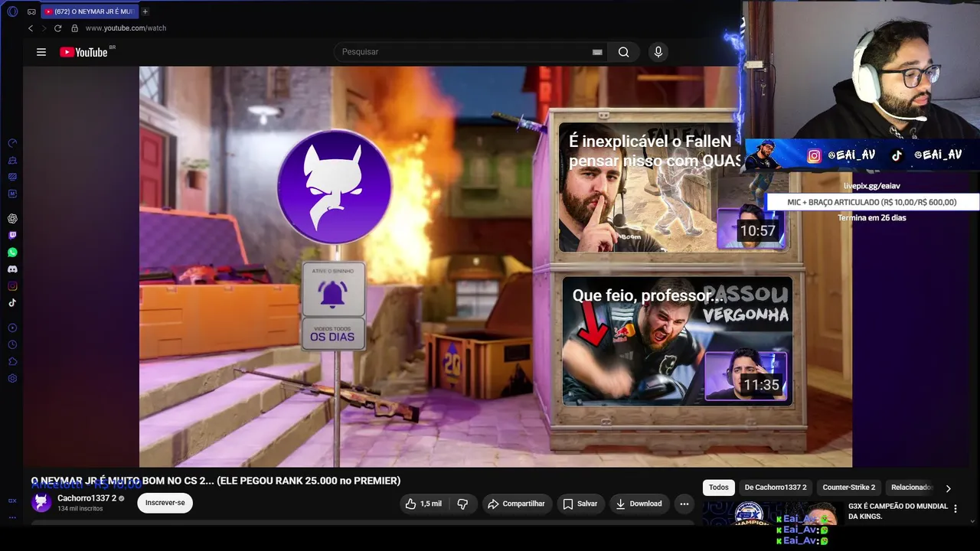Click the address bar URL youtube.com/watch

(x=126, y=28)
